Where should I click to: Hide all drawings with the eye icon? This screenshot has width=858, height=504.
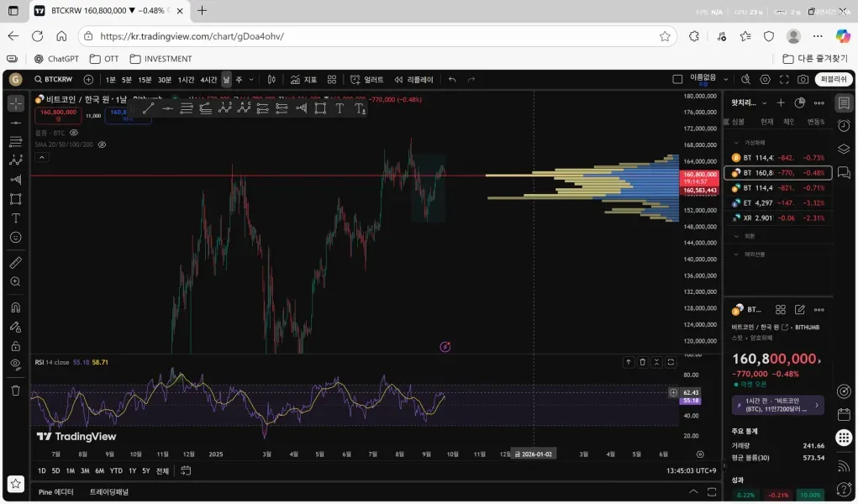click(16, 365)
